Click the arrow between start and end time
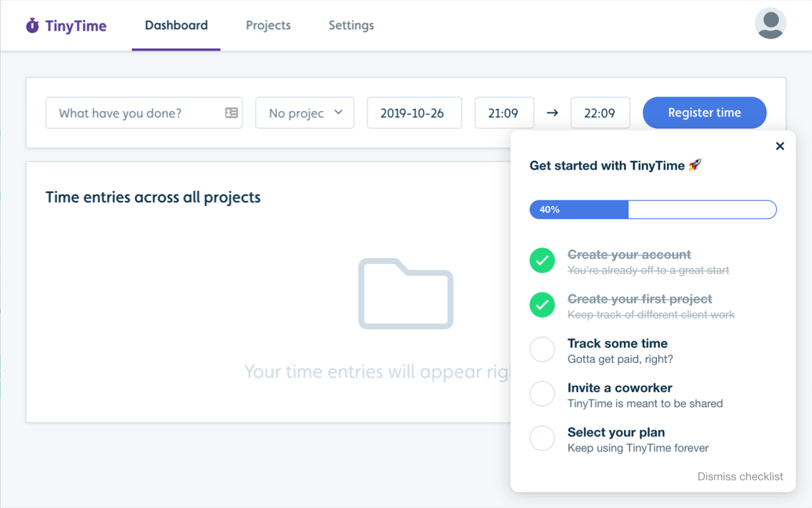The height and width of the screenshot is (508, 812). tap(553, 112)
